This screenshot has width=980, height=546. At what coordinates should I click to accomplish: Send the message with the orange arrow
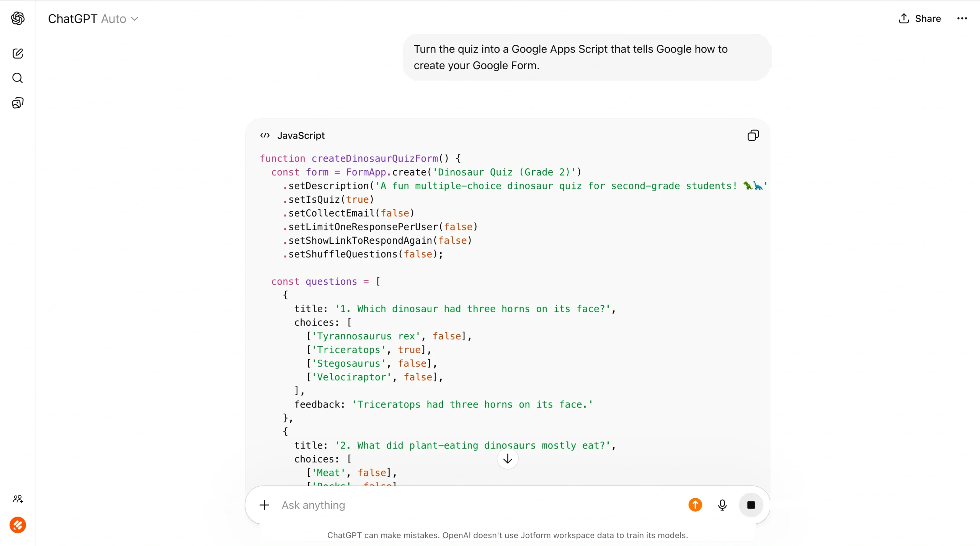(695, 504)
